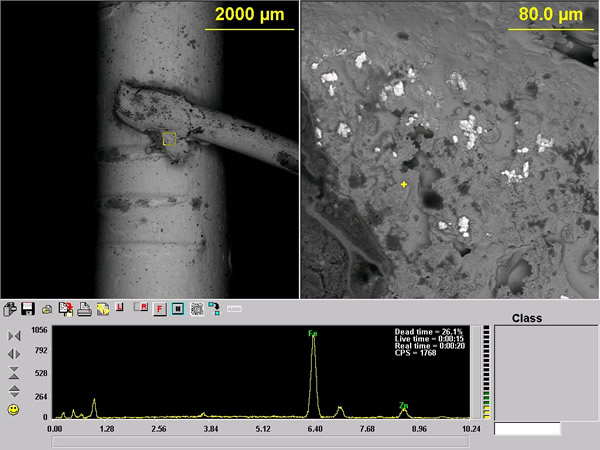Compress spectrum vertically with inward arrows

(14, 373)
